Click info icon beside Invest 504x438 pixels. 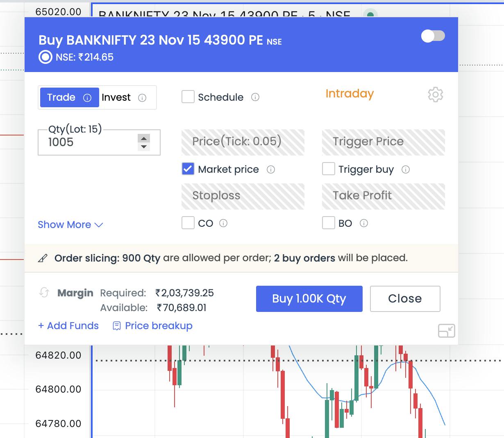point(142,98)
